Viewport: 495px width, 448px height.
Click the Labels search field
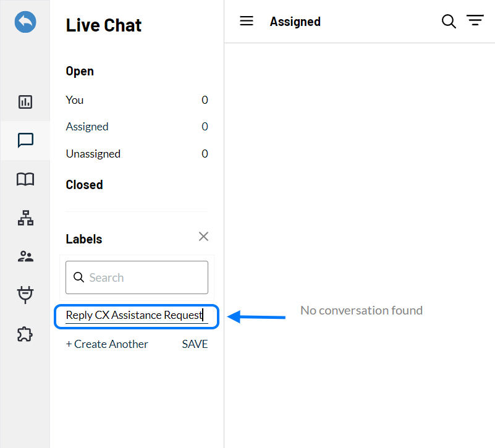[137, 277]
